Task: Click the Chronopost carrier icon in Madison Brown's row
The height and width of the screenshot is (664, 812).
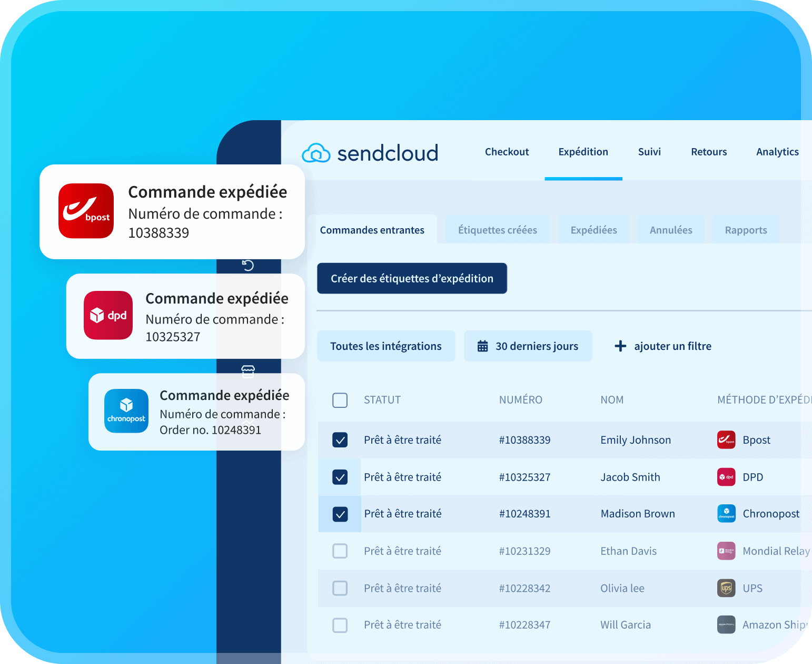Action: point(726,514)
